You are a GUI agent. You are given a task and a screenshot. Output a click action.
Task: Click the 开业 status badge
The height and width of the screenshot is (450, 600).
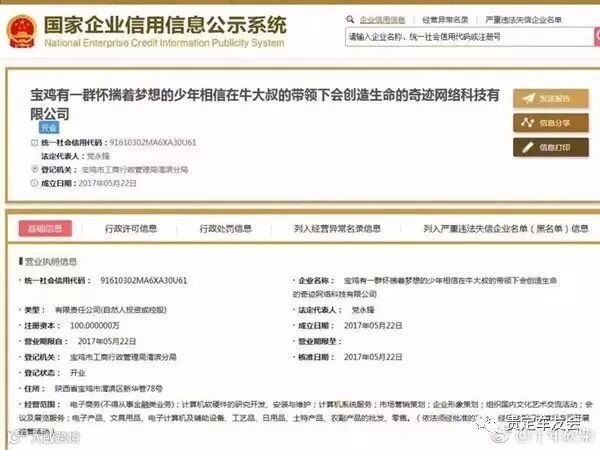click(x=49, y=127)
